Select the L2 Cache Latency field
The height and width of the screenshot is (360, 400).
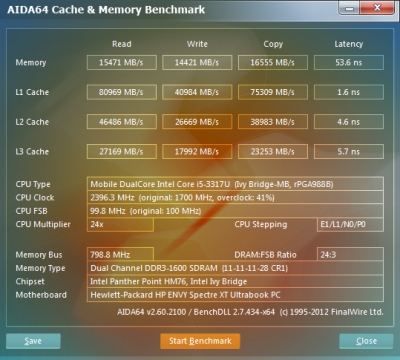[349, 122]
